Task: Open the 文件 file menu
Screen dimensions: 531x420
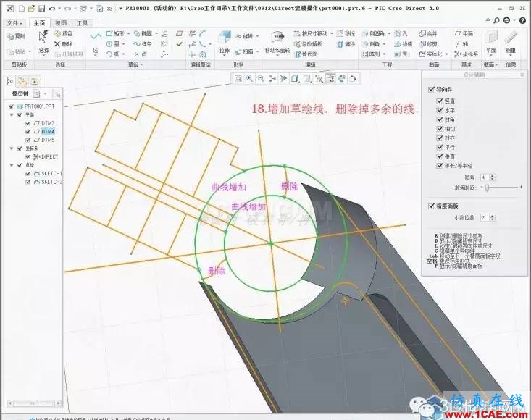Action: coord(14,23)
